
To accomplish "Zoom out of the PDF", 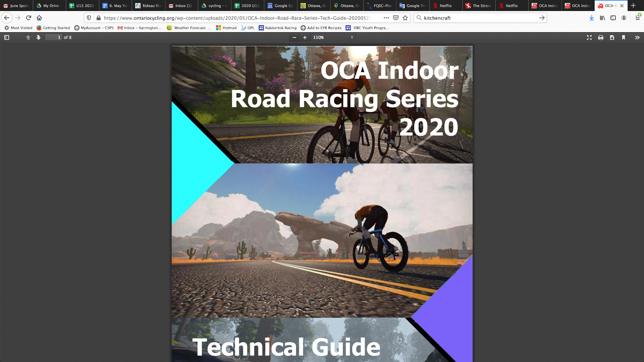I will pos(295,37).
